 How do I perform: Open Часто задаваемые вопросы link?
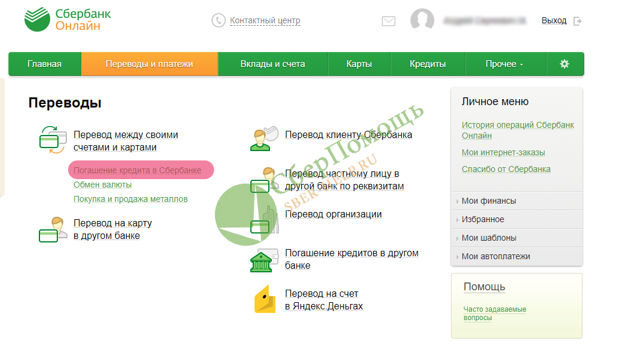point(495,313)
